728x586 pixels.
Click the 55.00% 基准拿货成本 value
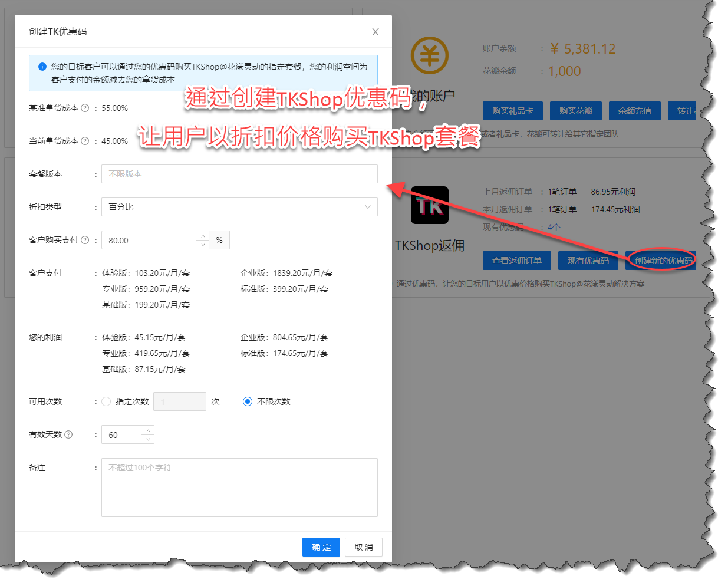(114, 108)
